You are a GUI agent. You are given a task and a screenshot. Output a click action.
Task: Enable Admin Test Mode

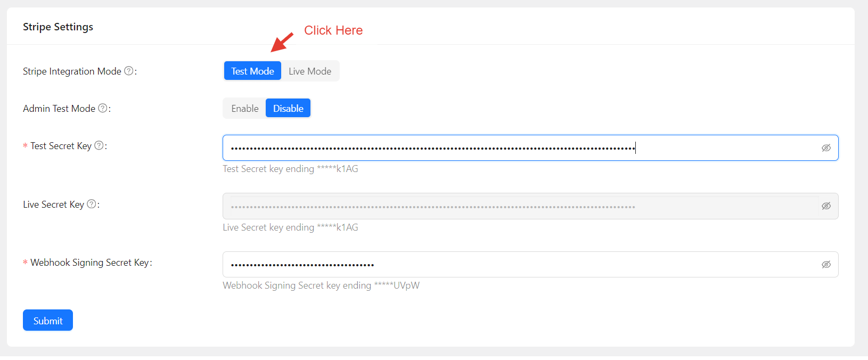(x=244, y=108)
